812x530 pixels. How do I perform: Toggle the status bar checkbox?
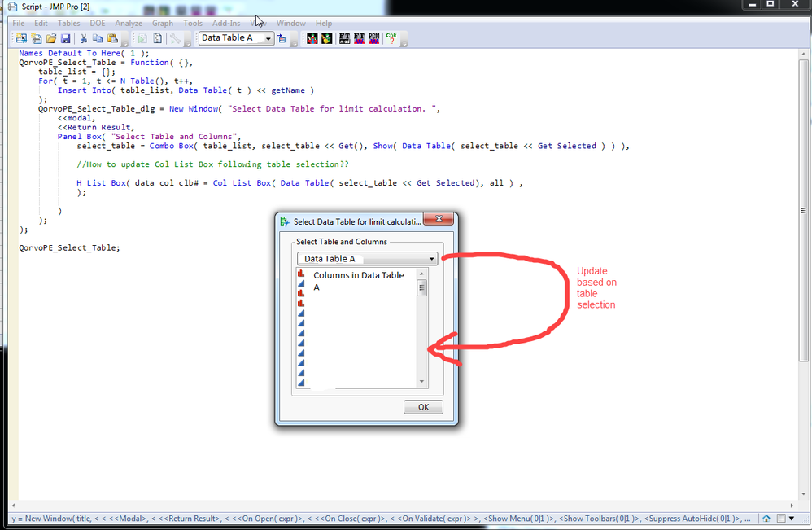click(781, 518)
